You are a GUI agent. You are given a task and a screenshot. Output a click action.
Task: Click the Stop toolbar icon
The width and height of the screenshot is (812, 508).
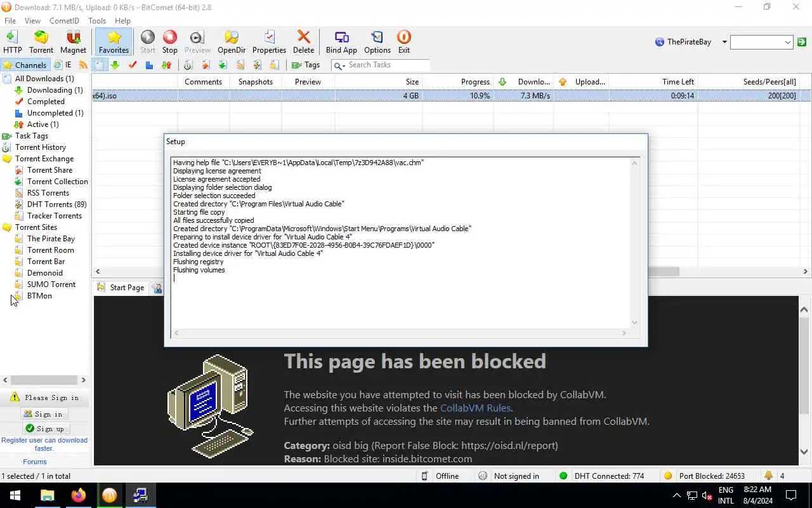click(170, 42)
